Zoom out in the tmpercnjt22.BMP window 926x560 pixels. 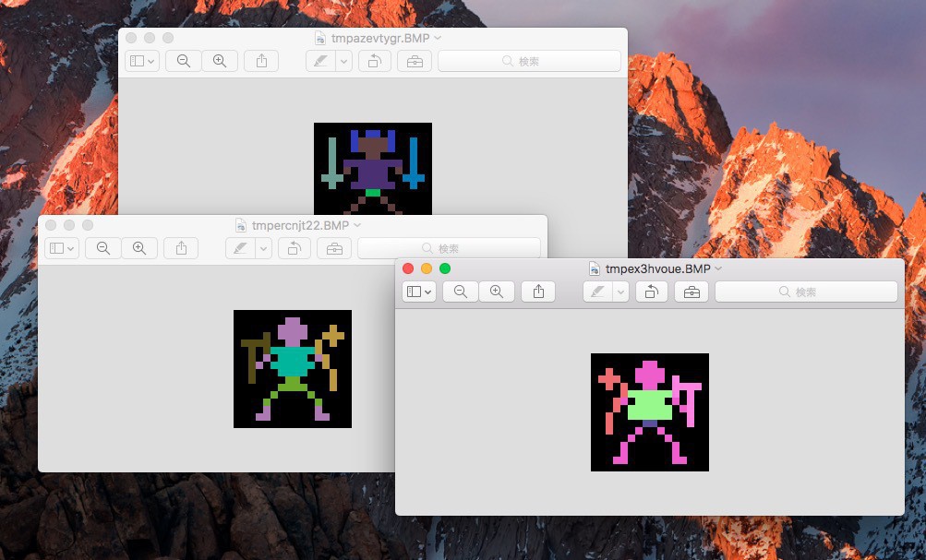point(102,248)
